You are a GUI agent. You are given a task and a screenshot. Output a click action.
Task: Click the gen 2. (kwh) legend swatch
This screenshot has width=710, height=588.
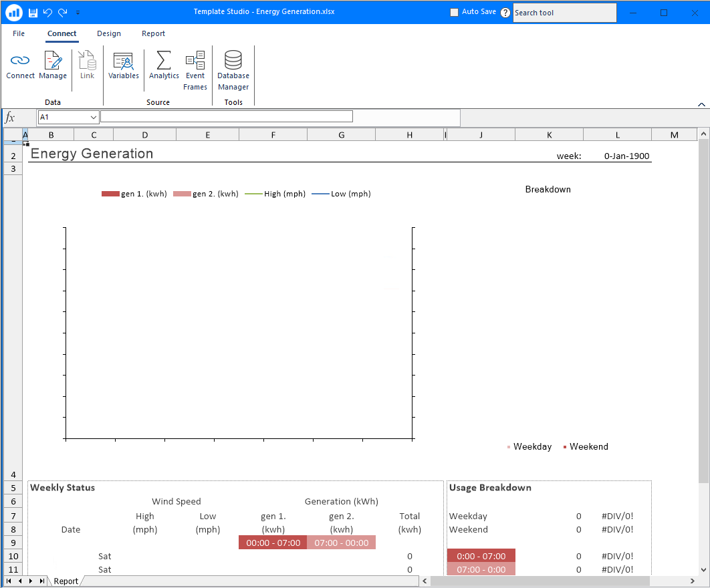click(x=182, y=194)
